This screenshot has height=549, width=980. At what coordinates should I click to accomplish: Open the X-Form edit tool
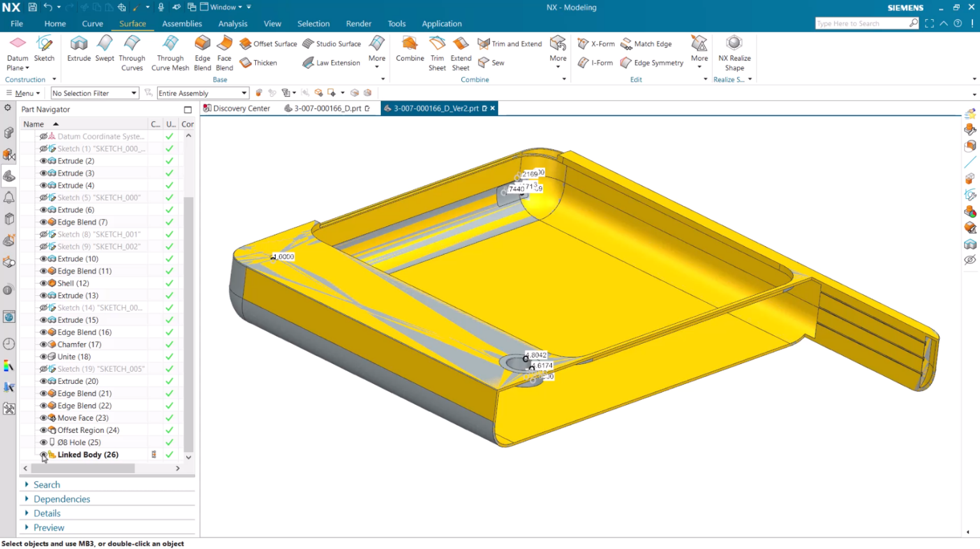tap(596, 44)
